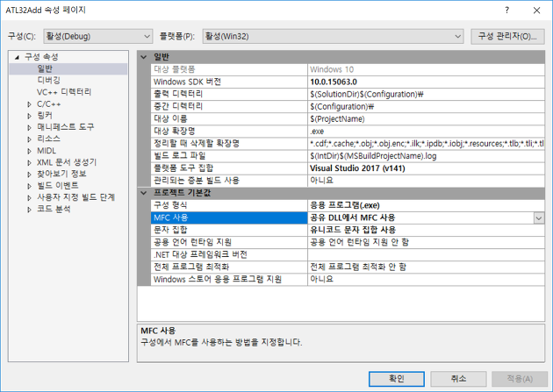
Task: Expand the 링커 tree node arrow
Action: (x=29, y=116)
